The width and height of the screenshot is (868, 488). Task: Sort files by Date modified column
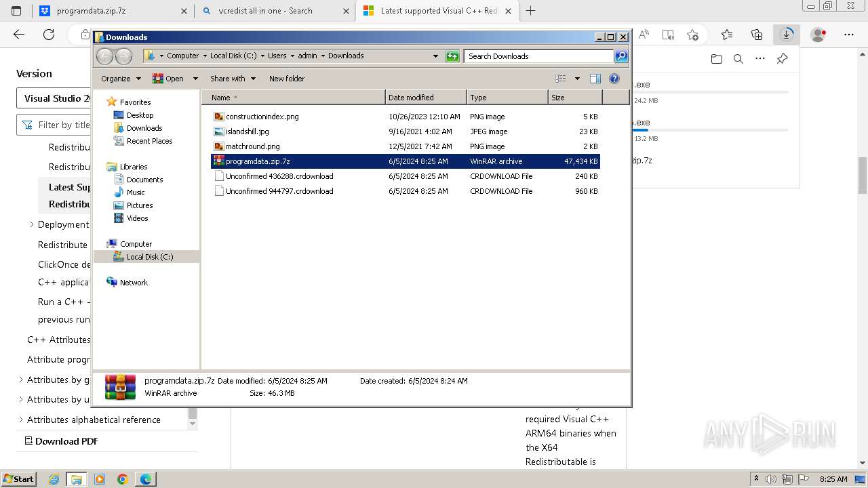click(426, 98)
